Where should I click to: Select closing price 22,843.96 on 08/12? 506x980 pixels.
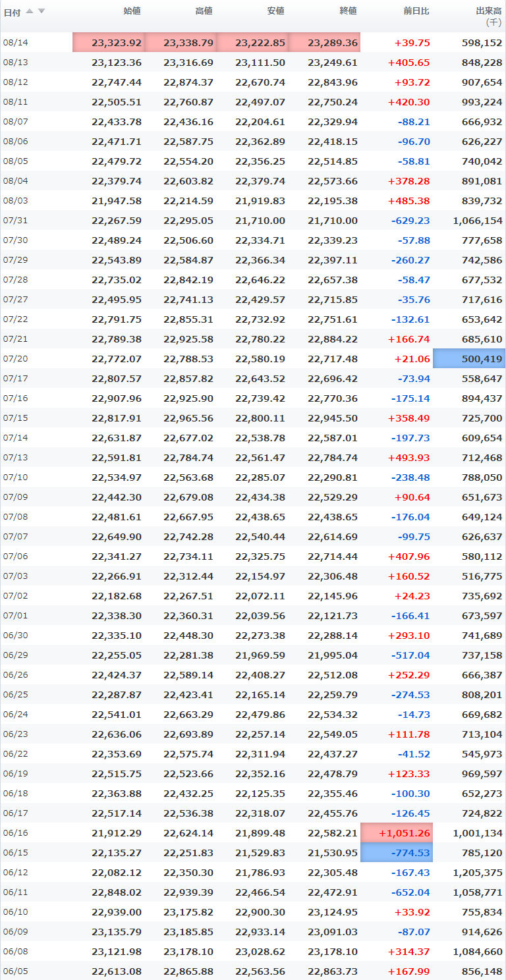(333, 82)
